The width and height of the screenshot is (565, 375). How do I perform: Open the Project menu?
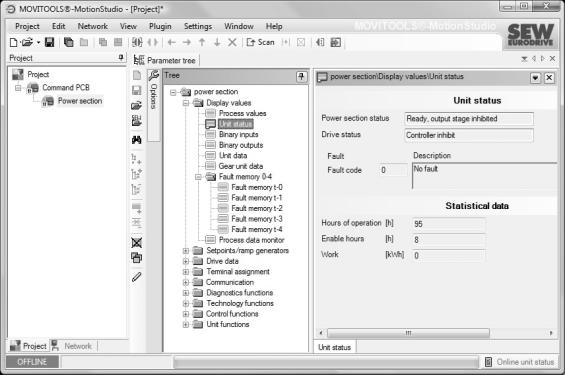coord(27,26)
